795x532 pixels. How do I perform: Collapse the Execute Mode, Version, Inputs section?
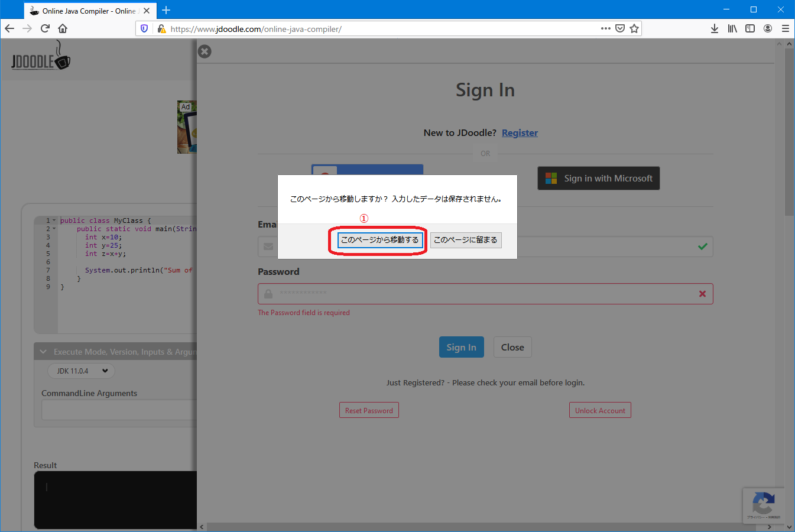(115, 352)
